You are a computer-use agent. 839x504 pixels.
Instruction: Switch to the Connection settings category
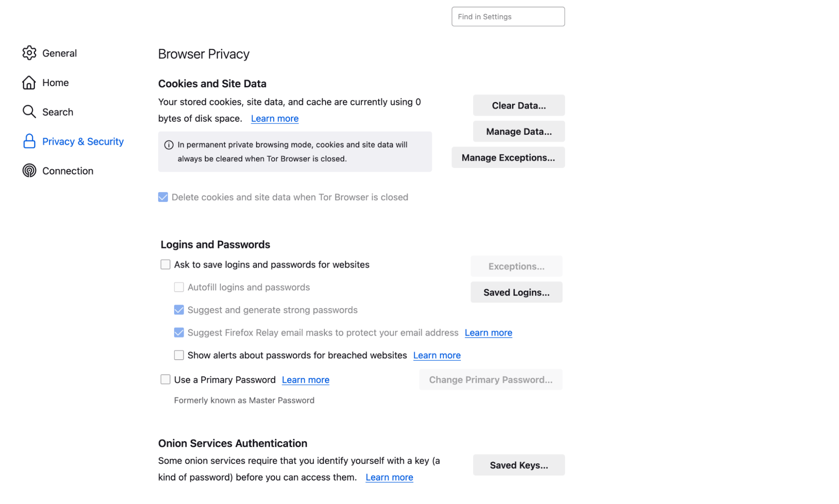pyautogui.click(x=68, y=171)
